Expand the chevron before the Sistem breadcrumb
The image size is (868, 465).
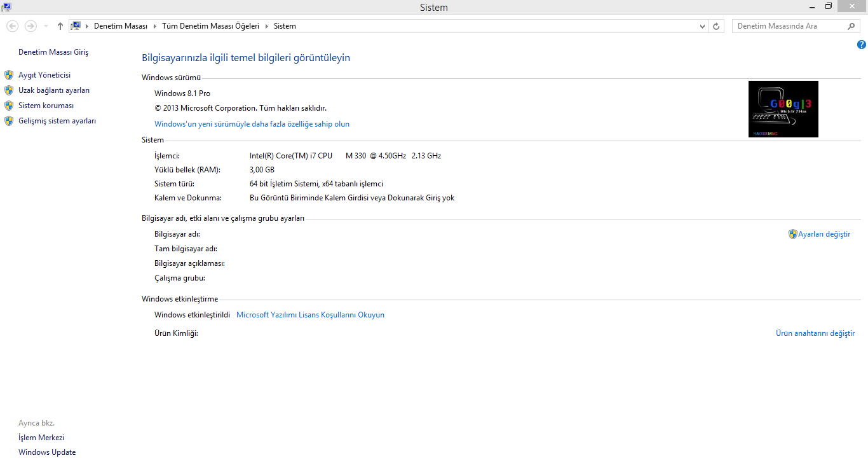click(x=267, y=26)
